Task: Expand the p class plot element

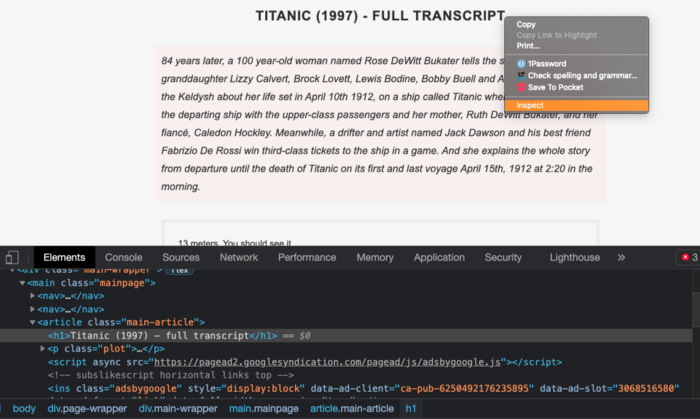Action: pyautogui.click(x=42, y=348)
